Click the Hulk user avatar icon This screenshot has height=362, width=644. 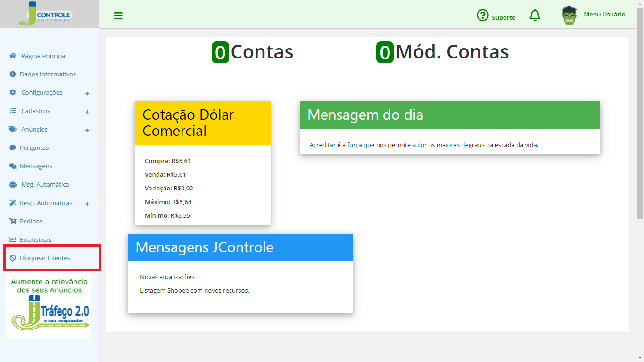point(570,16)
